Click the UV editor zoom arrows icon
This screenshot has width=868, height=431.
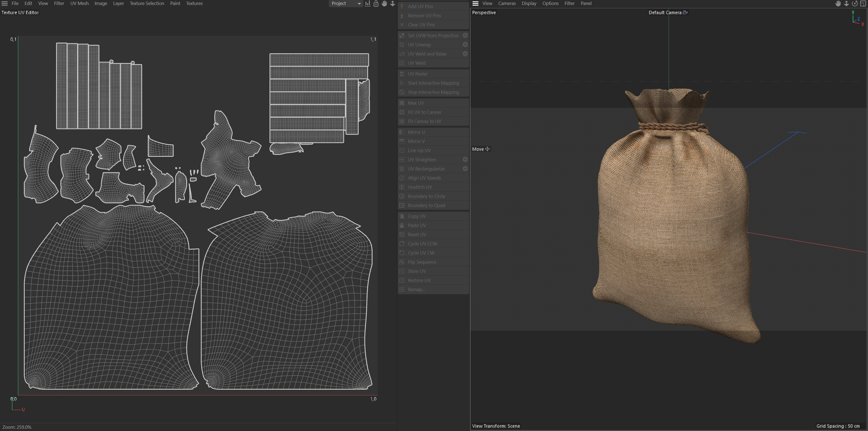[x=393, y=4]
